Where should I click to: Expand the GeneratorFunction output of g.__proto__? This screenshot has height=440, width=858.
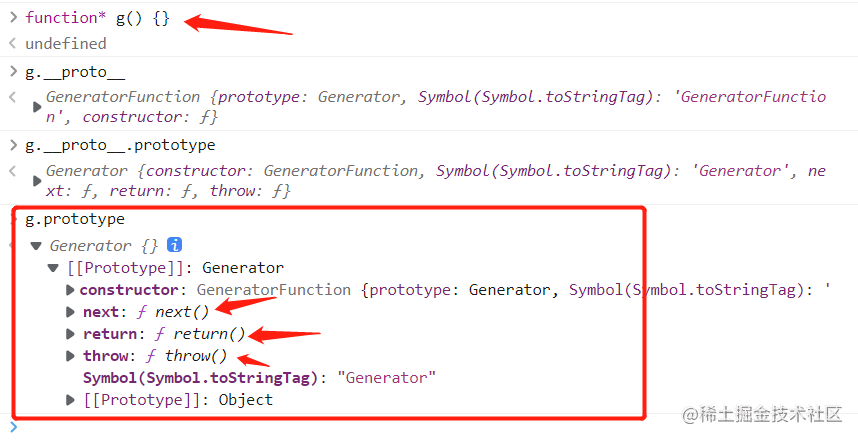(x=37, y=107)
